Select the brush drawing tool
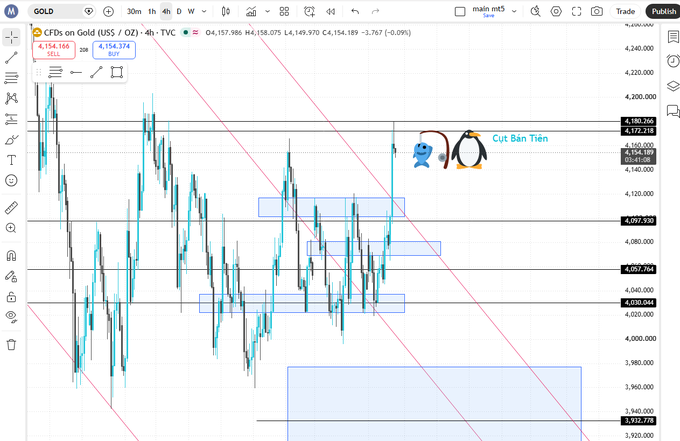The width and height of the screenshot is (680, 441). point(11,140)
